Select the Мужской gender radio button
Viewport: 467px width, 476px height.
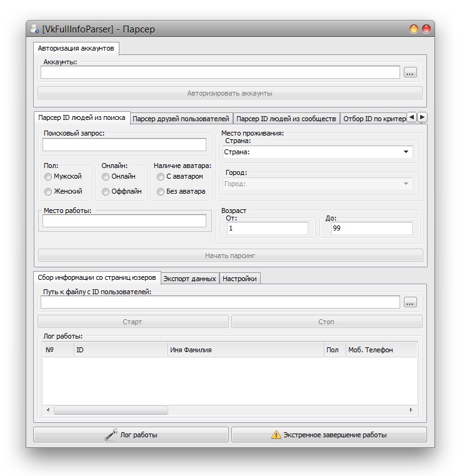pyautogui.click(x=48, y=177)
